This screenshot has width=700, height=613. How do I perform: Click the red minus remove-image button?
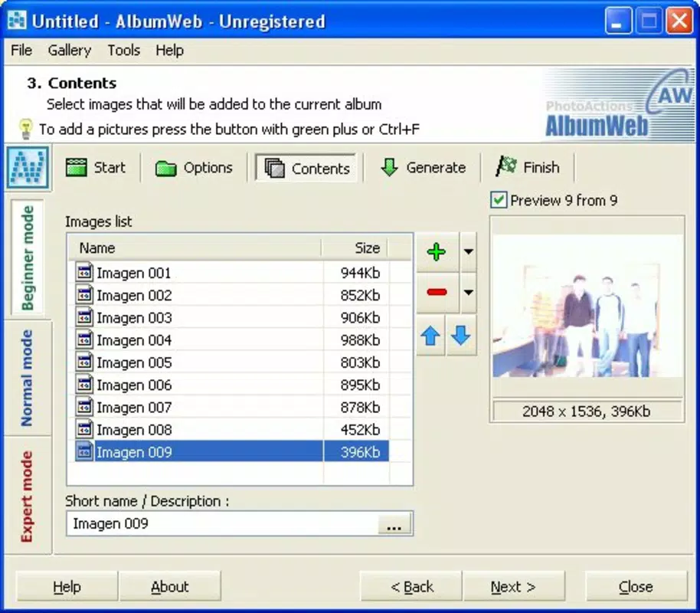tap(437, 293)
